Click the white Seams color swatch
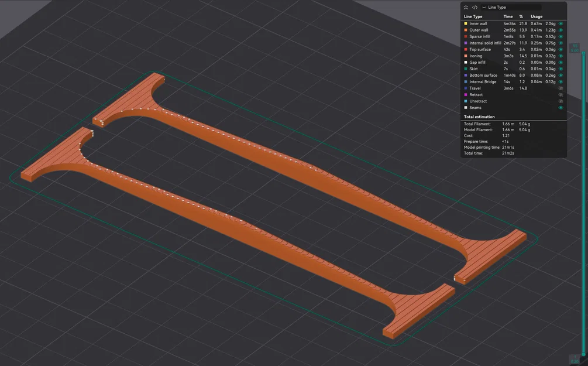Image resolution: width=588 pixels, height=366 pixels. (466, 108)
